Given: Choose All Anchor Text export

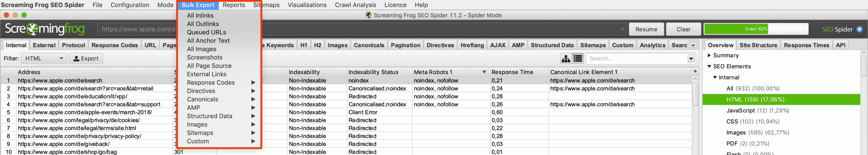Looking at the screenshot, I should pyautogui.click(x=208, y=41).
